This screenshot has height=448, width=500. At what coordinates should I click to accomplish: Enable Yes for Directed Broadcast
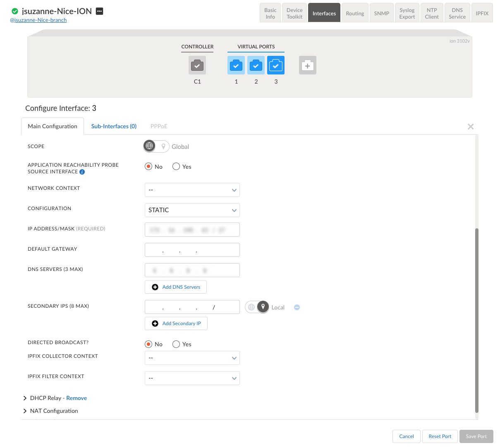(176, 344)
